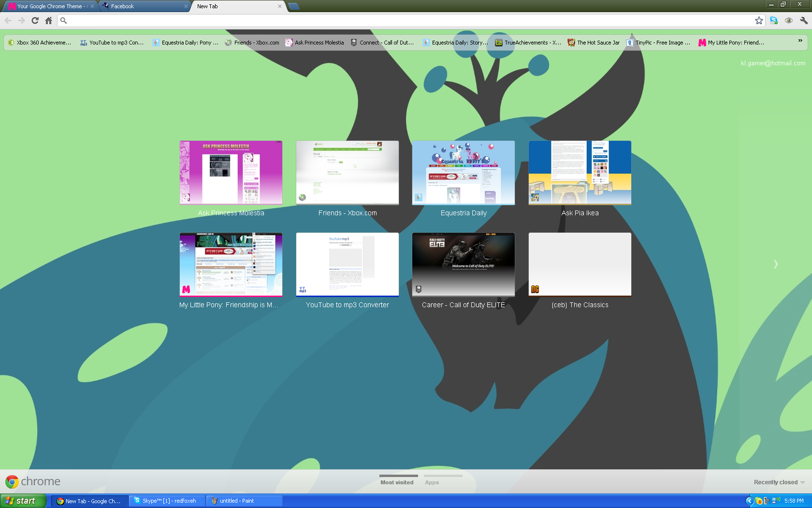The width and height of the screenshot is (812, 508).
Task: Click the eye extension icon in toolbar
Action: pos(789,20)
